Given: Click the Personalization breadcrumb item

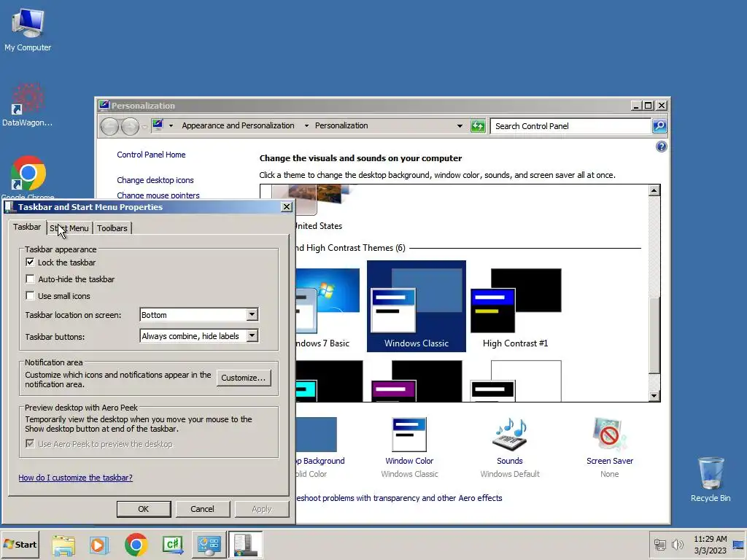Looking at the screenshot, I should pos(341,125).
